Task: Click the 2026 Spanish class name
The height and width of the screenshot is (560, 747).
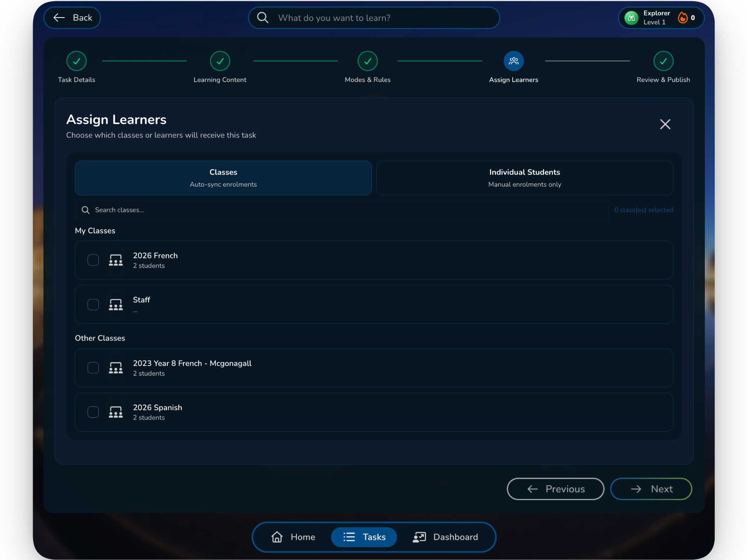Action: [158, 408]
